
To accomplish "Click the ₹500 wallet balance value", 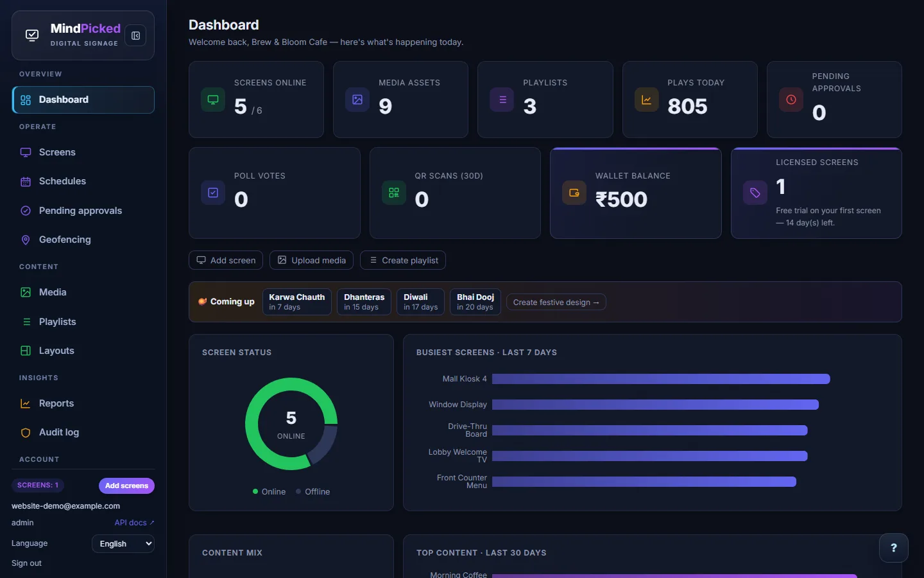I will [x=621, y=200].
